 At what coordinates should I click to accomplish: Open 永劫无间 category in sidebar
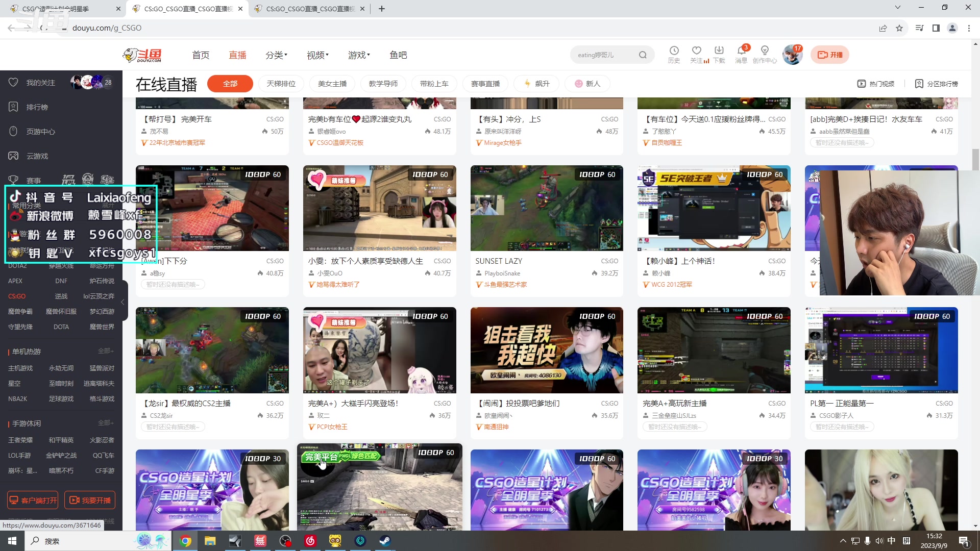point(61,368)
